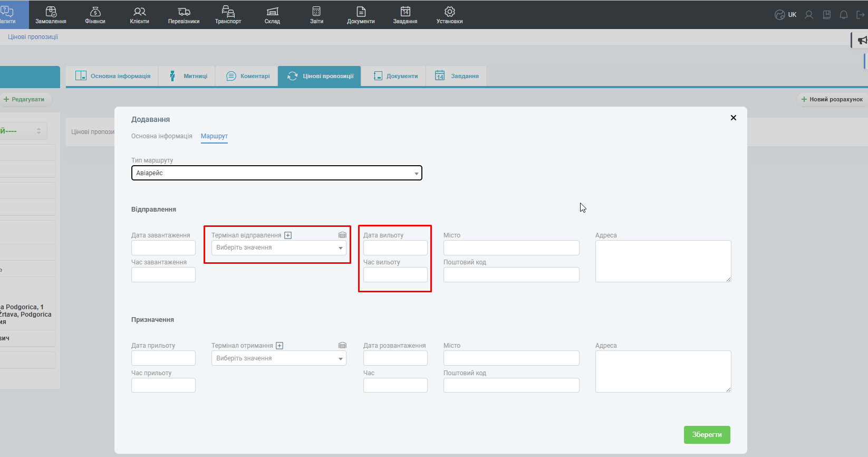Switch to the Основна інформація dialog tab
This screenshot has height=457, width=868.
click(x=162, y=136)
